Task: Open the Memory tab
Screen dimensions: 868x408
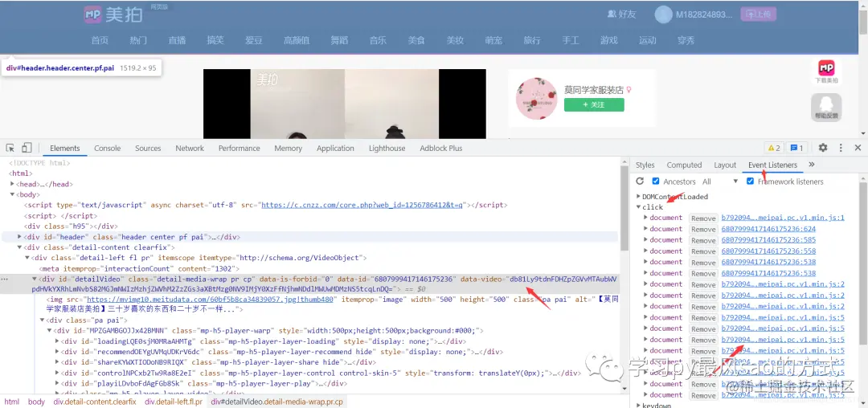Action: point(289,148)
